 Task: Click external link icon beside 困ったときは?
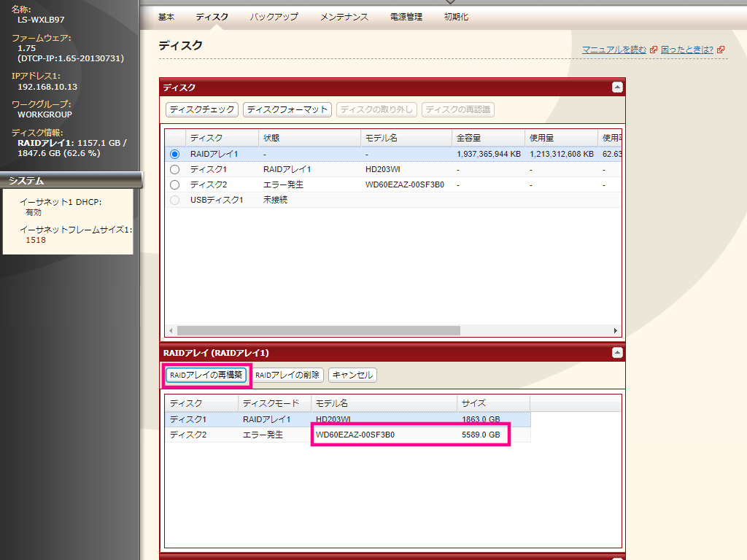tap(721, 50)
